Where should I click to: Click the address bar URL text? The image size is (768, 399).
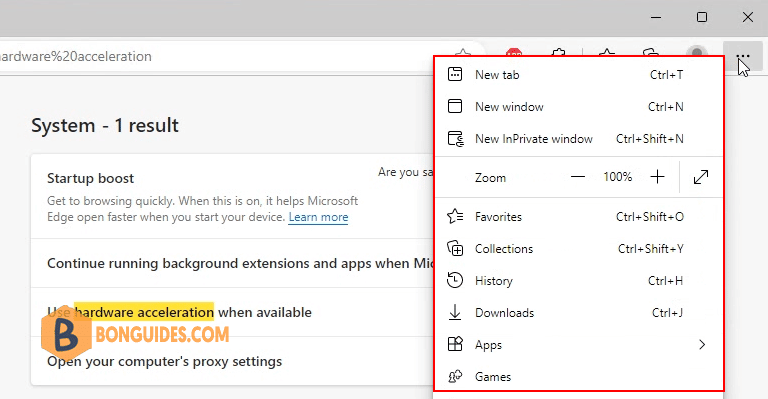point(76,56)
